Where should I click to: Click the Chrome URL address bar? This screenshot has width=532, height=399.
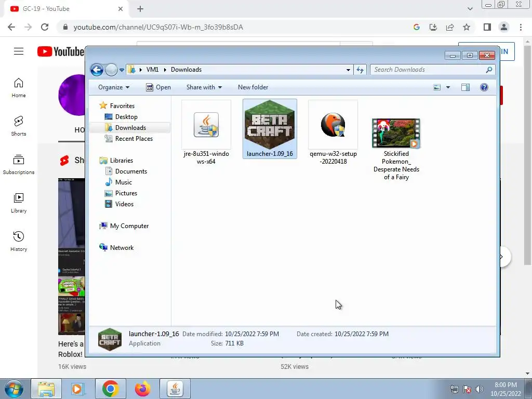click(x=234, y=27)
